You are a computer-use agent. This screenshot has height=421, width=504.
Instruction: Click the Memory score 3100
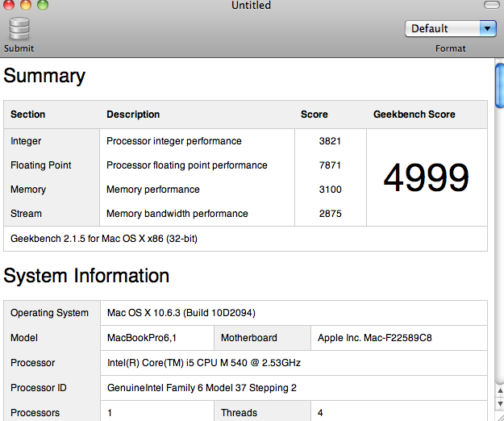330,190
